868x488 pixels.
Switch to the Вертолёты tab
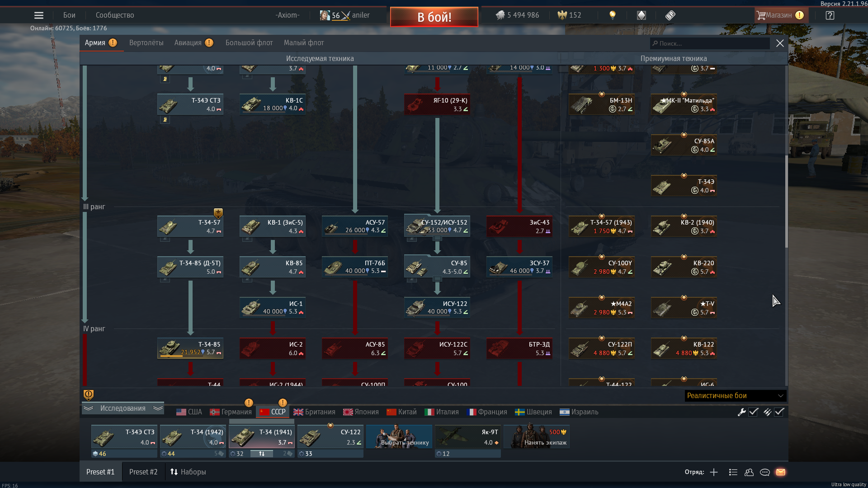(x=146, y=43)
